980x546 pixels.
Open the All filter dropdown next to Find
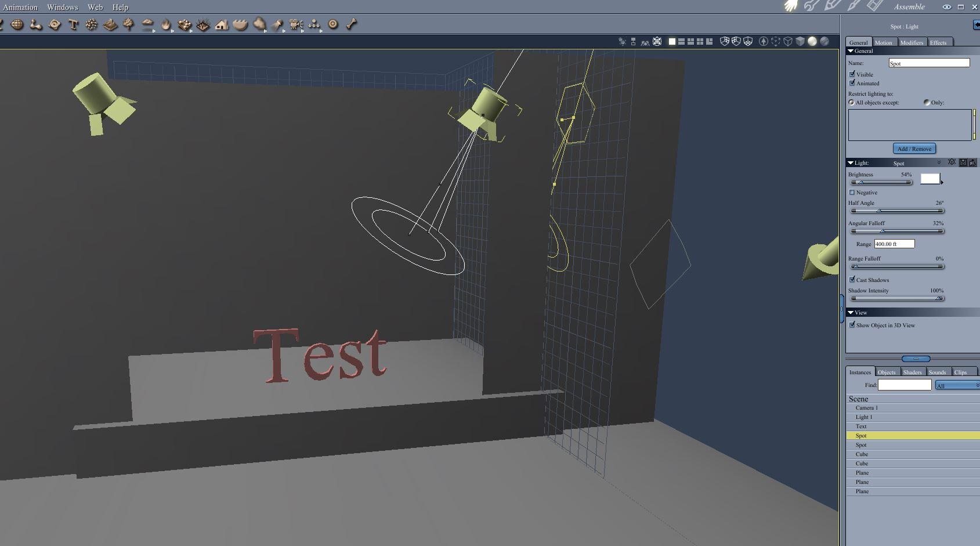[x=957, y=385]
